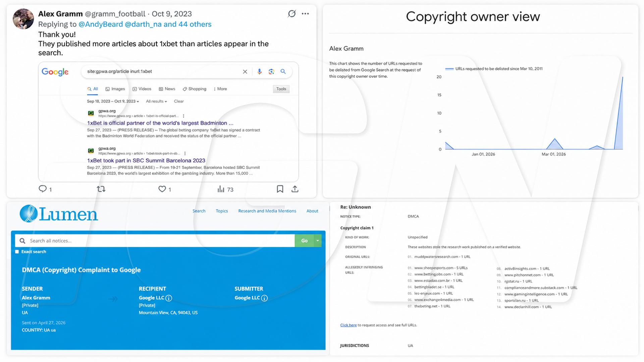Click gpwa.org favicon on Badminton result
The height and width of the screenshot is (362, 644).
coord(91,113)
